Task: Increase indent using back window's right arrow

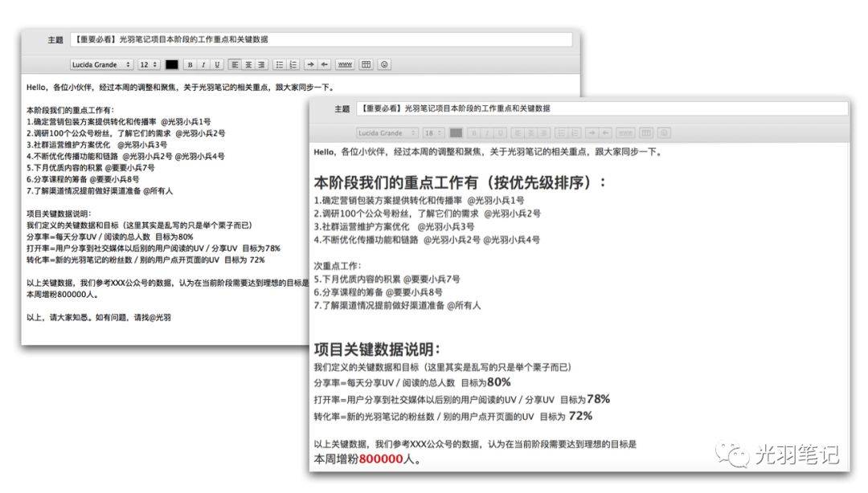Action: [x=310, y=64]
